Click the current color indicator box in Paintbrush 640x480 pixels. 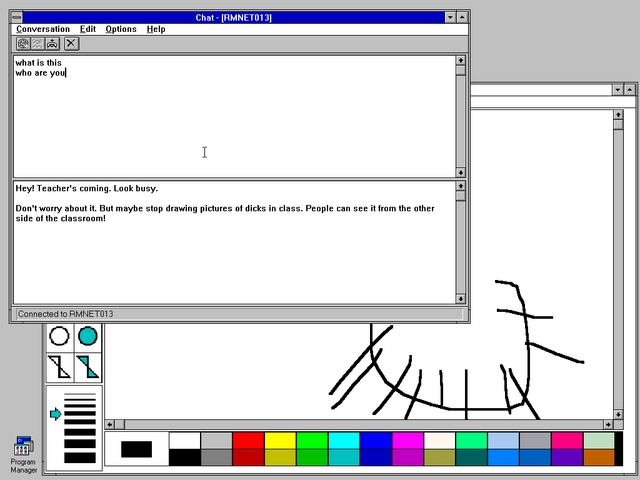pos(137,449)
